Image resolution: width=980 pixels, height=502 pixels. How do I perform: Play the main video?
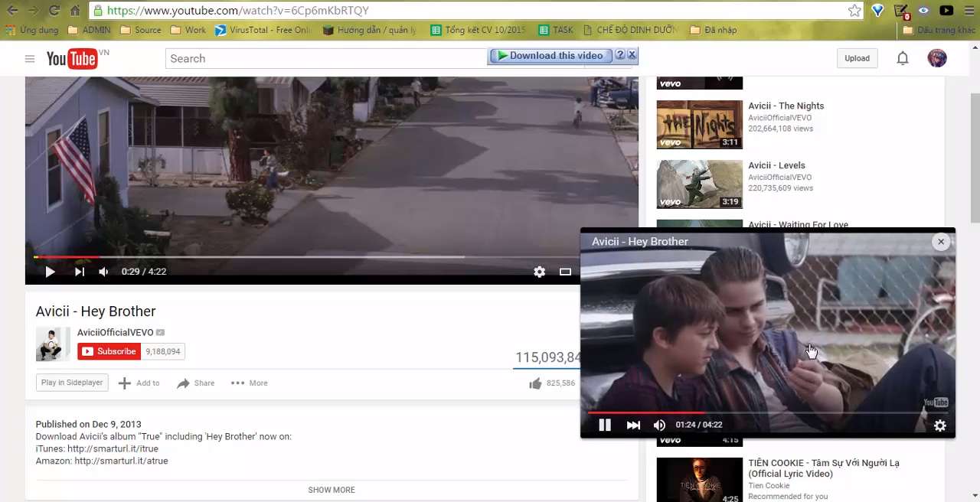click(x=50, y=272)
